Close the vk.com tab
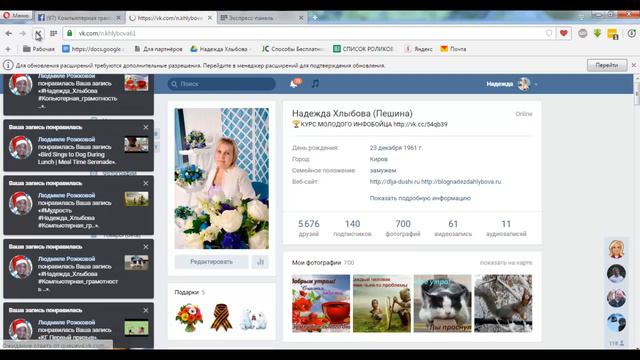This screenshot has height=360, width=640. pos(209,18)
